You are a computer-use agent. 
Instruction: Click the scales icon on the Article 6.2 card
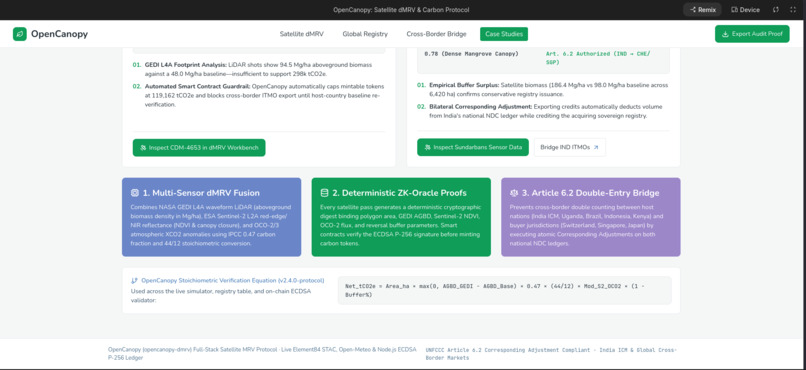[514, 193]
